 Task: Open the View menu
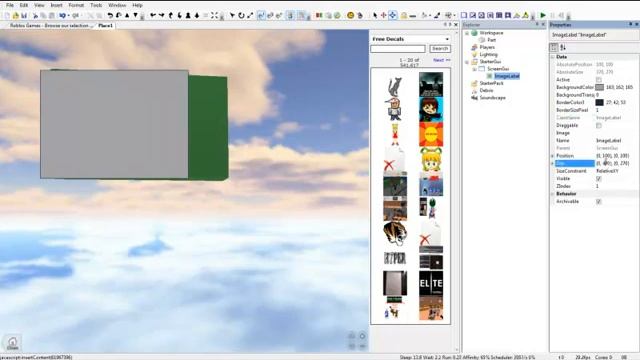point(39,5)
